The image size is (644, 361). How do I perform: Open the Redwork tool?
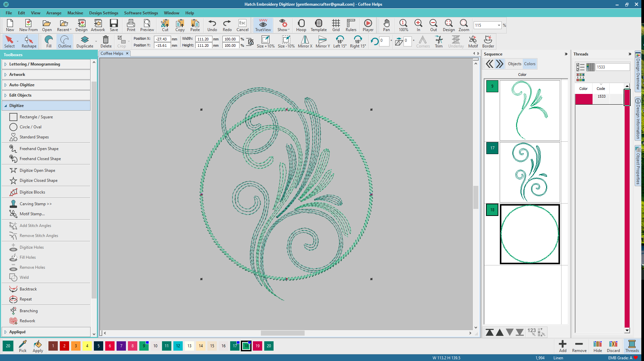(27, 321)
